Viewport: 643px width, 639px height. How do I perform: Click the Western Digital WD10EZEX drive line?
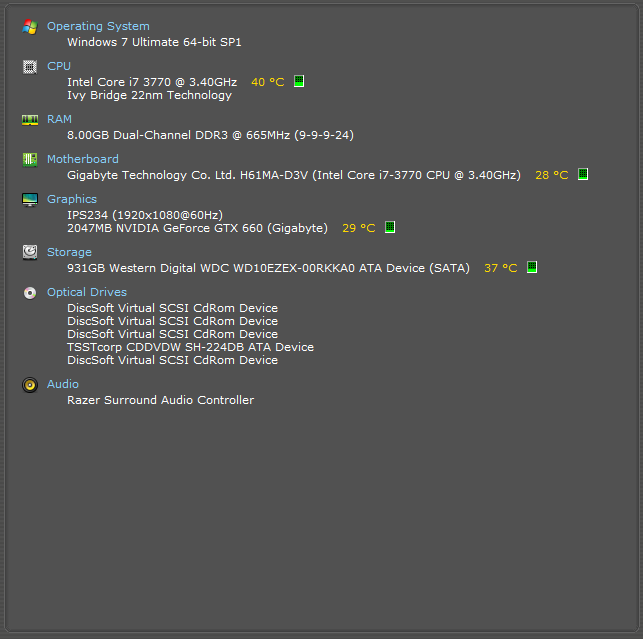click(x=268, y=268)
